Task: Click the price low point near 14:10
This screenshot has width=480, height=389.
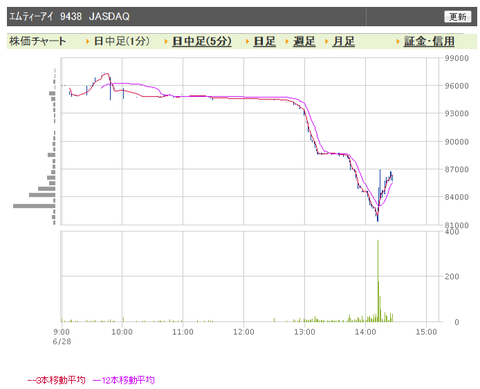Action: click(x=378, y=218)
